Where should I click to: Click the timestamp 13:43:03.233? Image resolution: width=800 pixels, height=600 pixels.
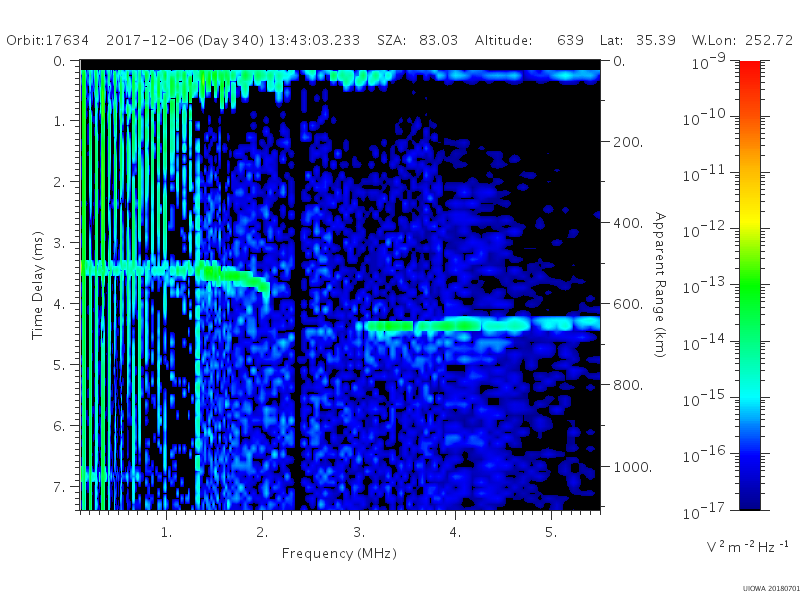pyautogui.click(x=314, y=40)
